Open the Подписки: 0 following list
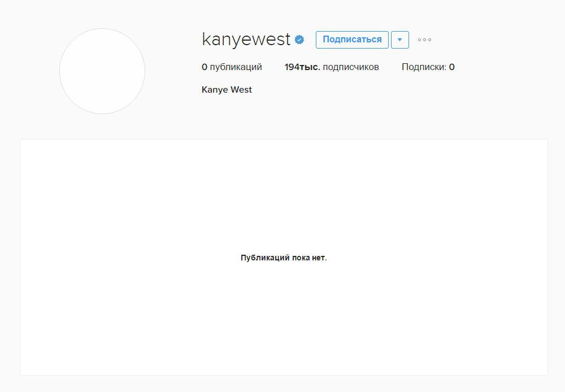This screenshot has width=565, height=392. point(428,67)
